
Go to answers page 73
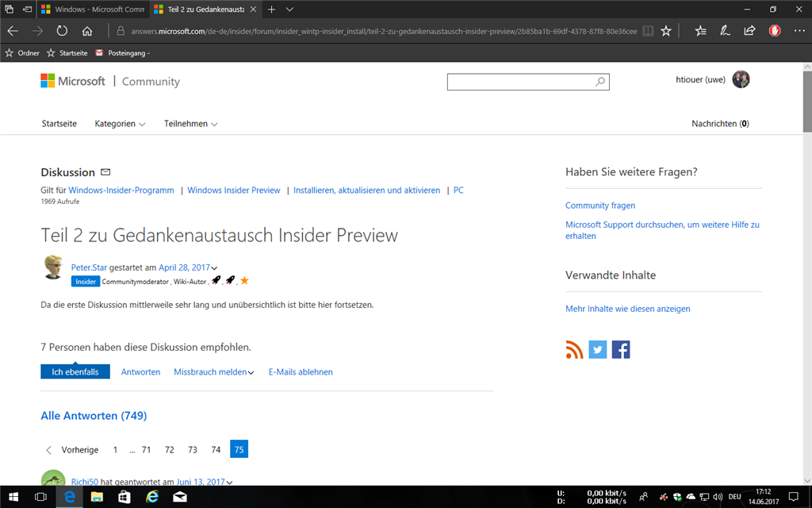tap(193, 449)
